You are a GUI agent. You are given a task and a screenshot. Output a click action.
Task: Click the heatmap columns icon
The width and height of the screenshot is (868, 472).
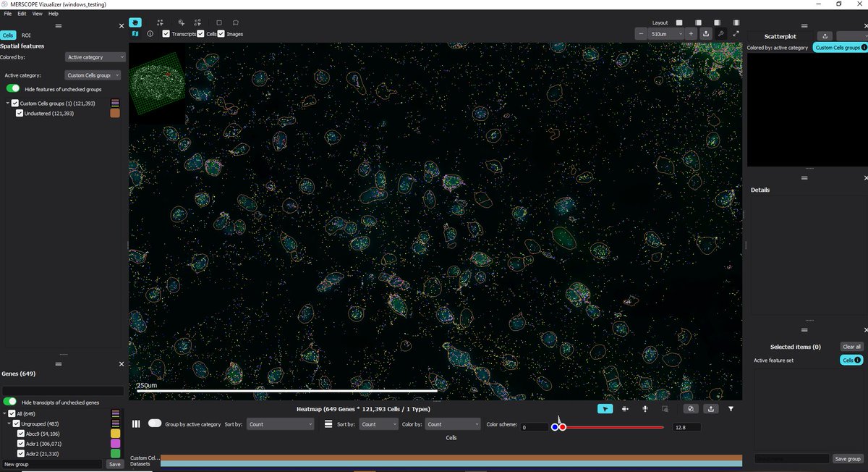pyautogui.click(x=136, y=423)
